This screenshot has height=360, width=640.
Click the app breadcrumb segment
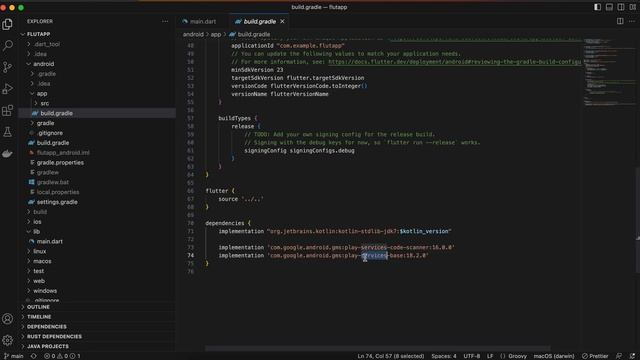[216, 34]
